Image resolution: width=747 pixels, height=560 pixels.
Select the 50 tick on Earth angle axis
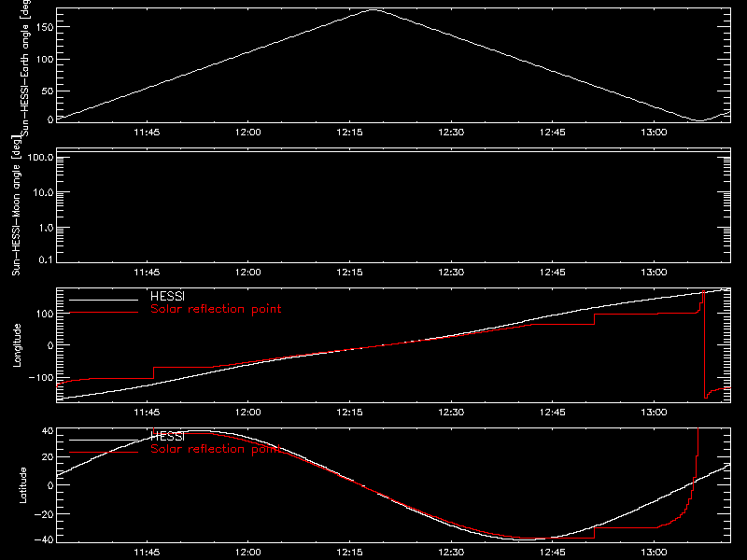tap(48, 91)
